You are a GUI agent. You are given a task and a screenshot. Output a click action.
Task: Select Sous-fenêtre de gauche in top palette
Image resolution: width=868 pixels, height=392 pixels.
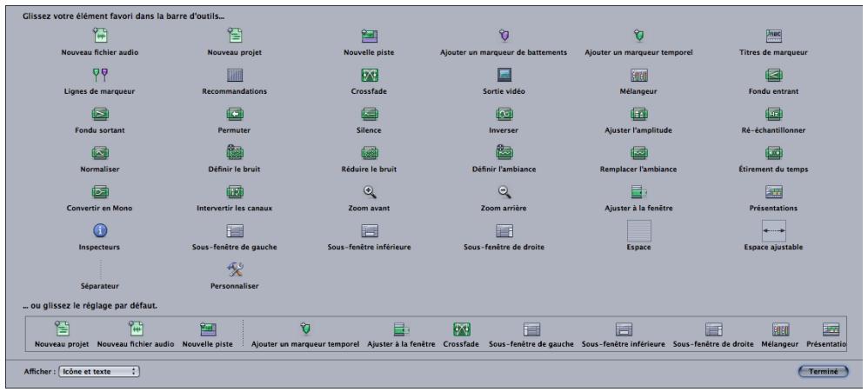[235, 231]
